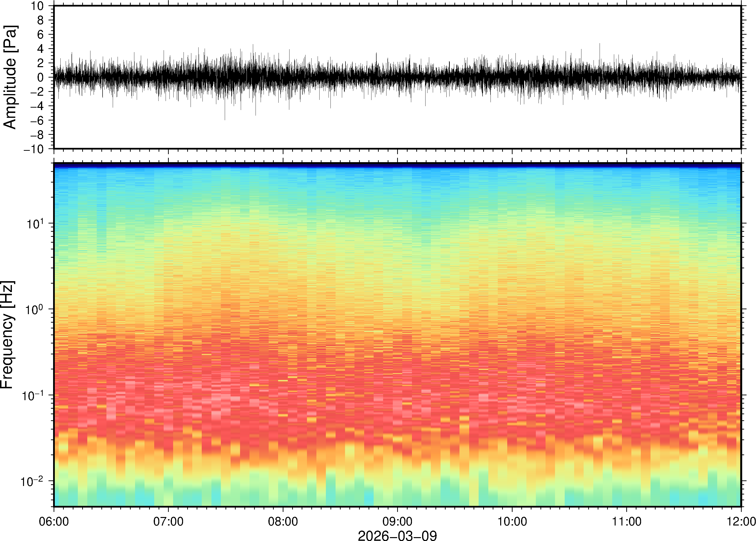
Task: Click the 10⁻² frequency tick label
Action: pyautogui.click(x=32, y=481)
